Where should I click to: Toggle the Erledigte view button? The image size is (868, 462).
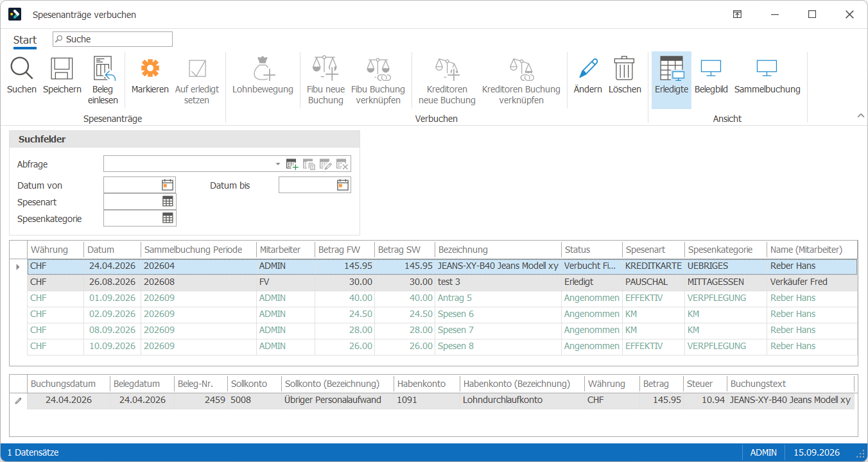pos(672,80)
